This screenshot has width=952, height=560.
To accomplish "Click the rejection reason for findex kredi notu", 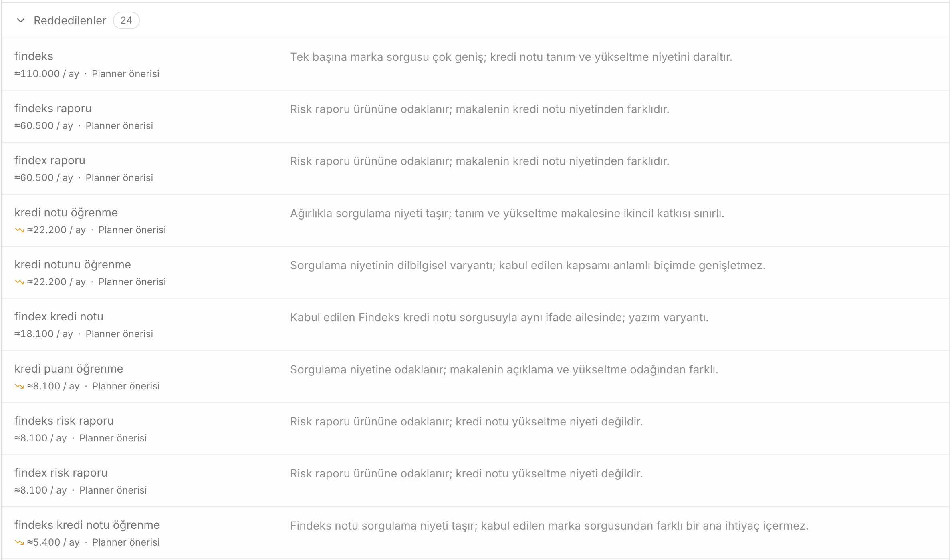I will coord(499,317).
